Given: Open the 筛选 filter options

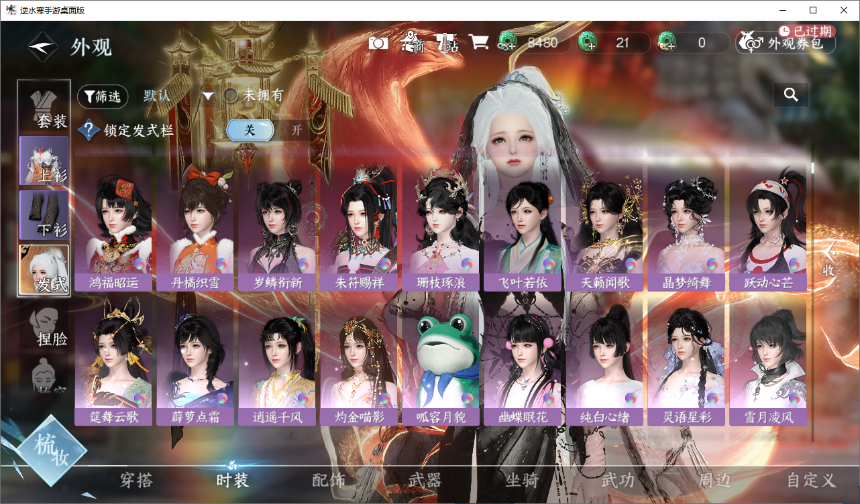Looking at the screenshot, I should coord(103,97).
